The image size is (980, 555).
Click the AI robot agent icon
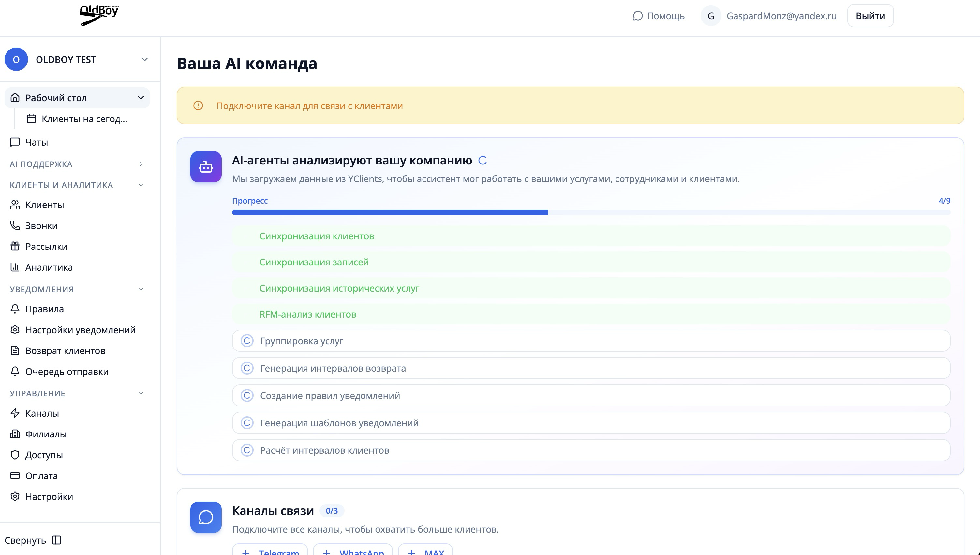[206, 166]
